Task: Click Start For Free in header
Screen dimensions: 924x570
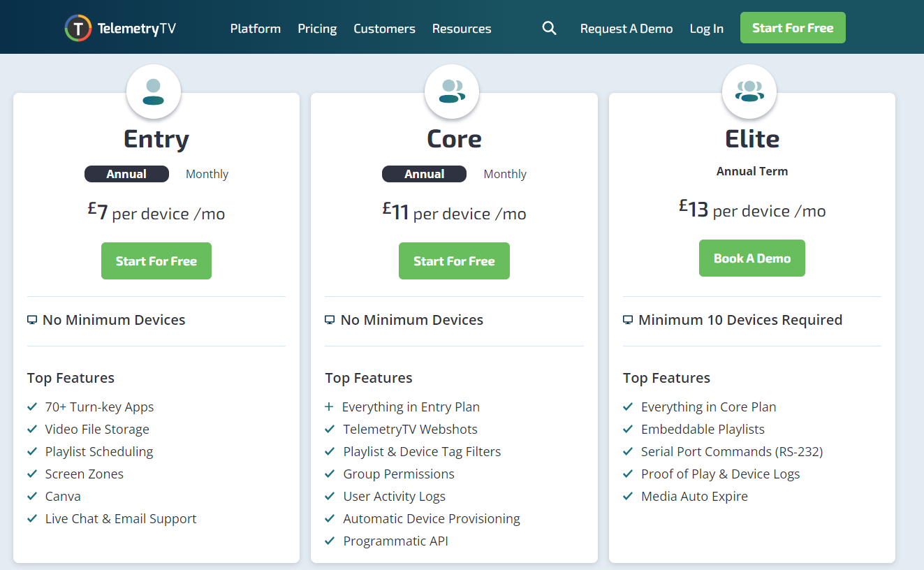Action: [793, 28]
